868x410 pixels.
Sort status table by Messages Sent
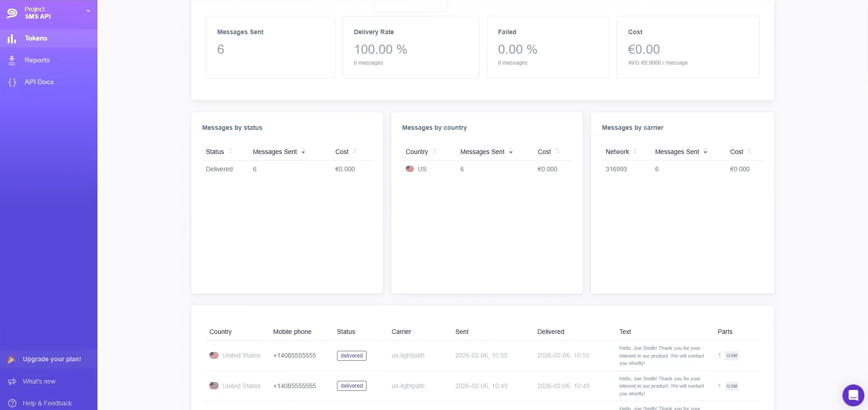pyautogui.click(x=279, y=152)
